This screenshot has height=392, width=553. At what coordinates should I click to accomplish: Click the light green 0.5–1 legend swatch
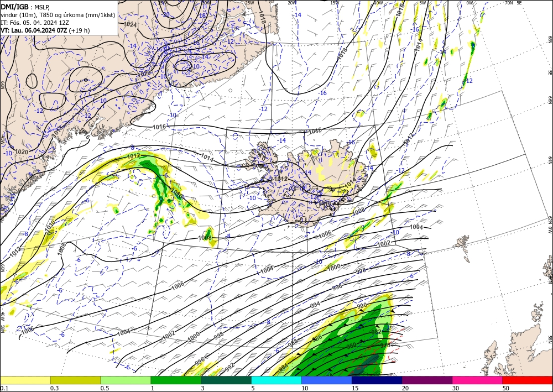[126, 380]
